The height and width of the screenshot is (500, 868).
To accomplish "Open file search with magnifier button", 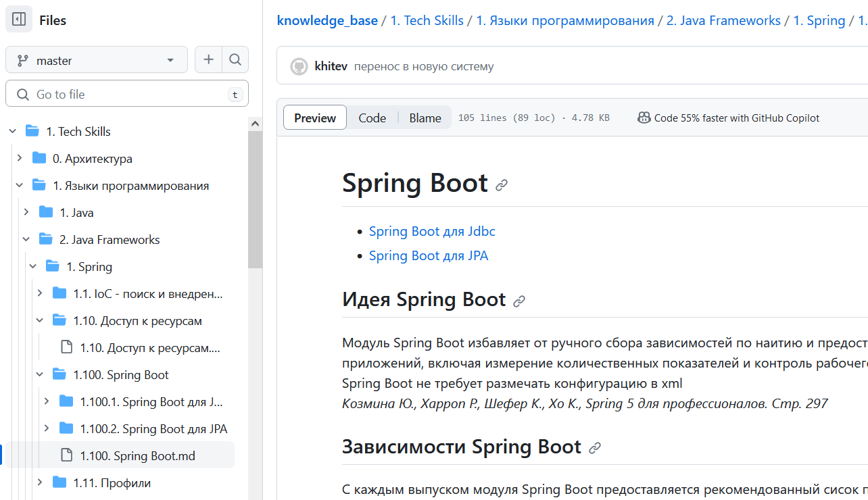I will point(235,60).
